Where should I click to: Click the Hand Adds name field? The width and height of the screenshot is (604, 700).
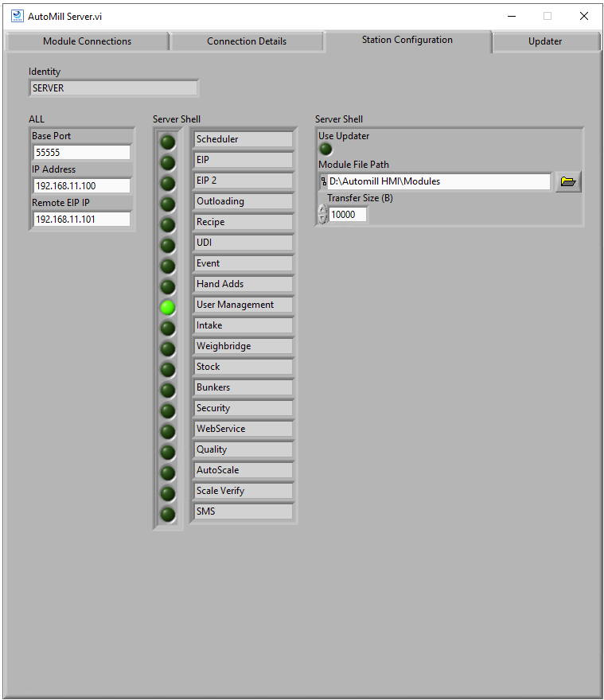point(244,284)
